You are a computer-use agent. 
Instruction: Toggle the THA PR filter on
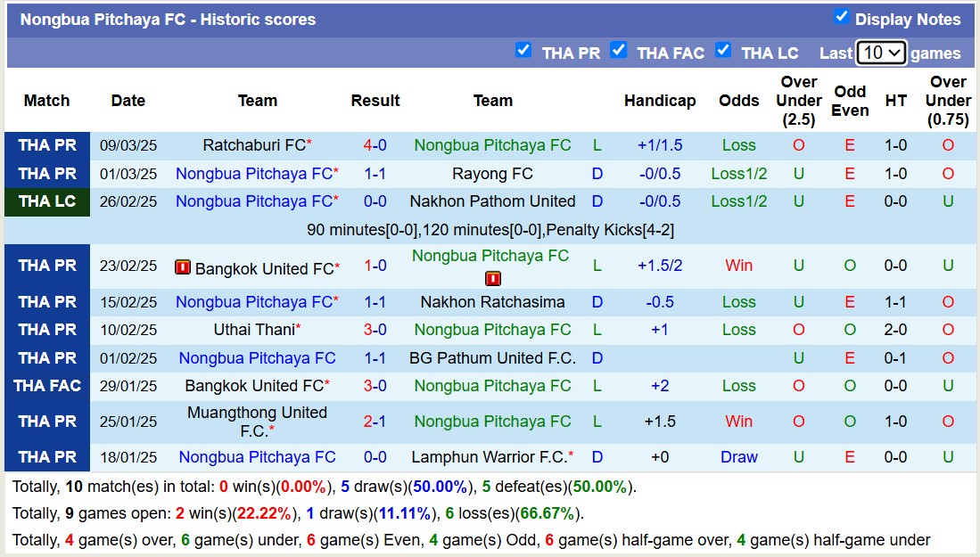click(x=523, y=50)
